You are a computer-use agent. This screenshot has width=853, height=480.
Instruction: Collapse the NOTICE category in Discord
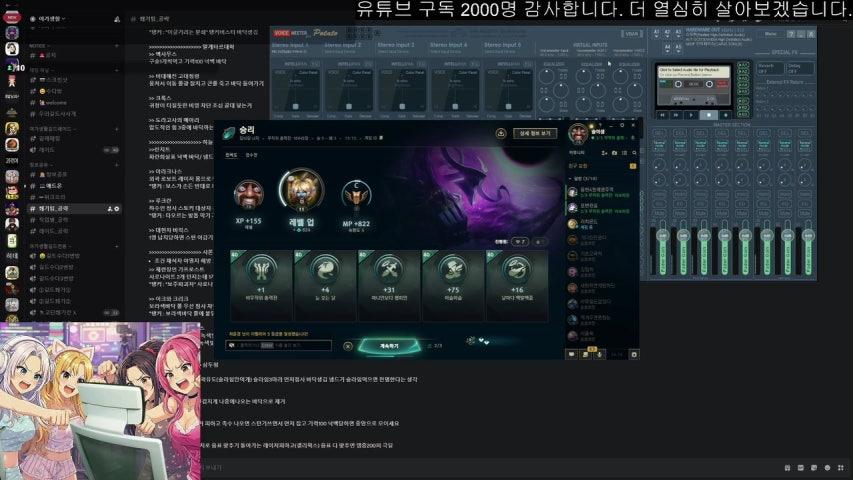[x=38, y=46]
